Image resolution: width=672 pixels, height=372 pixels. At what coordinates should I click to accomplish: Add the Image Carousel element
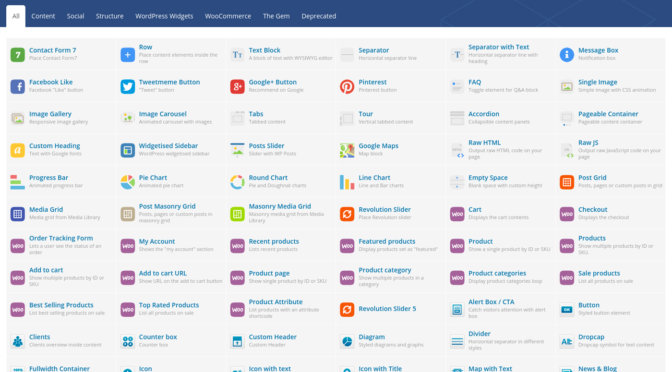click(x=170, y=118)
